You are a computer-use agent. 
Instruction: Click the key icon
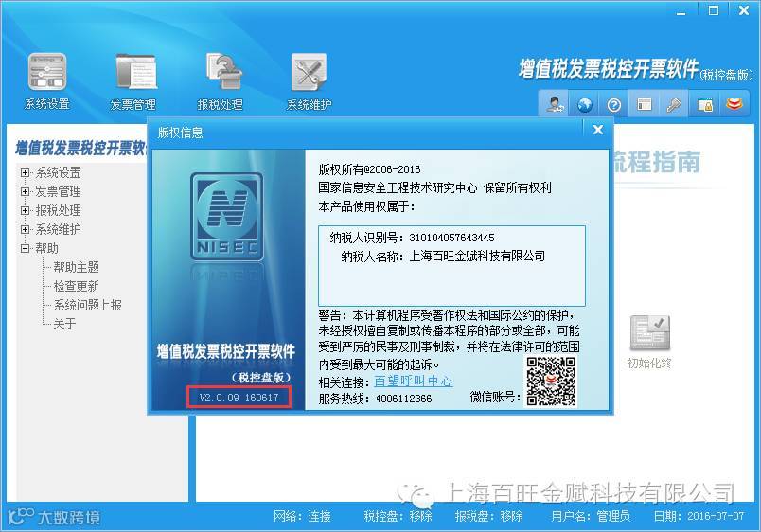[x=674, y=104]
